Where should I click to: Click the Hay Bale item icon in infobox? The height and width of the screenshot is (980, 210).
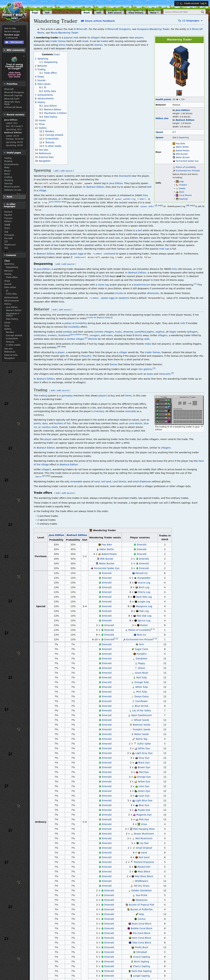[x=174, y=143]
